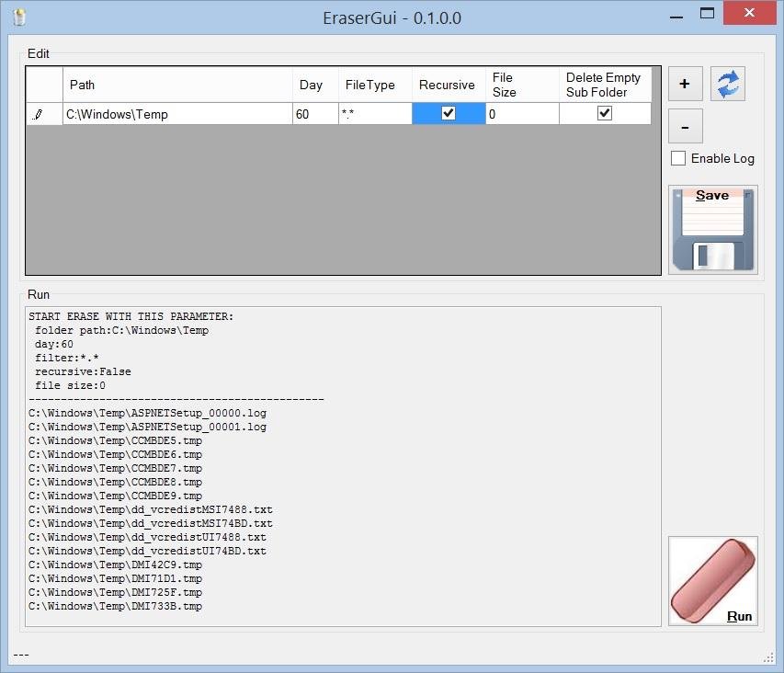Image resolution: width=784 pixels, height=673 pixels.
Task: Enable the Enable Log option
Action: pyautogui.click(x=677, y=158)
